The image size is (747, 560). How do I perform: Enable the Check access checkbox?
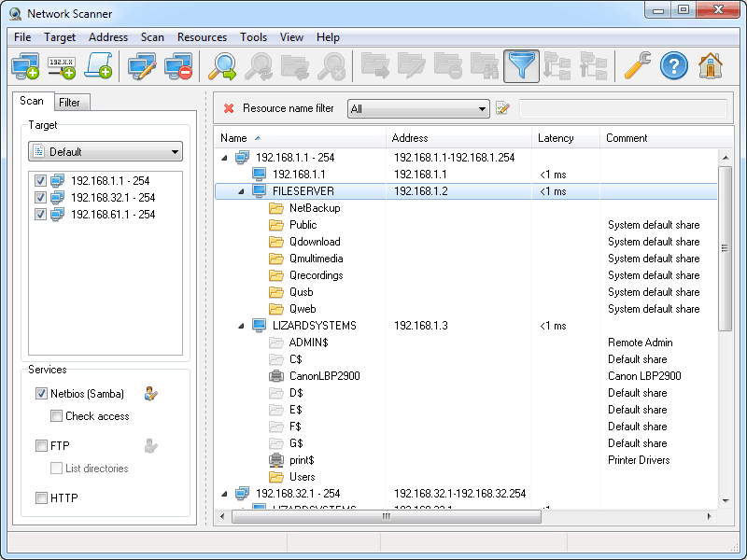point(58,416)
